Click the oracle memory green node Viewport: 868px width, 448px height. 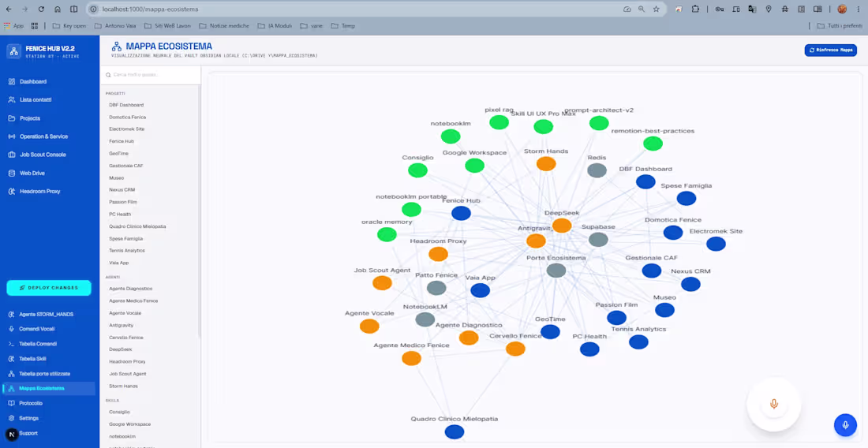(387, 234)
